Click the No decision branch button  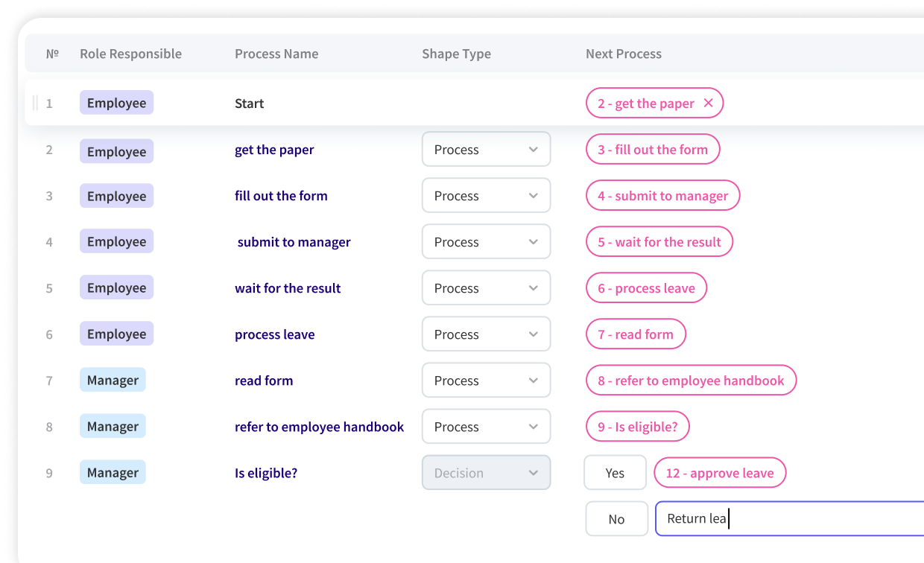point(616,519)
